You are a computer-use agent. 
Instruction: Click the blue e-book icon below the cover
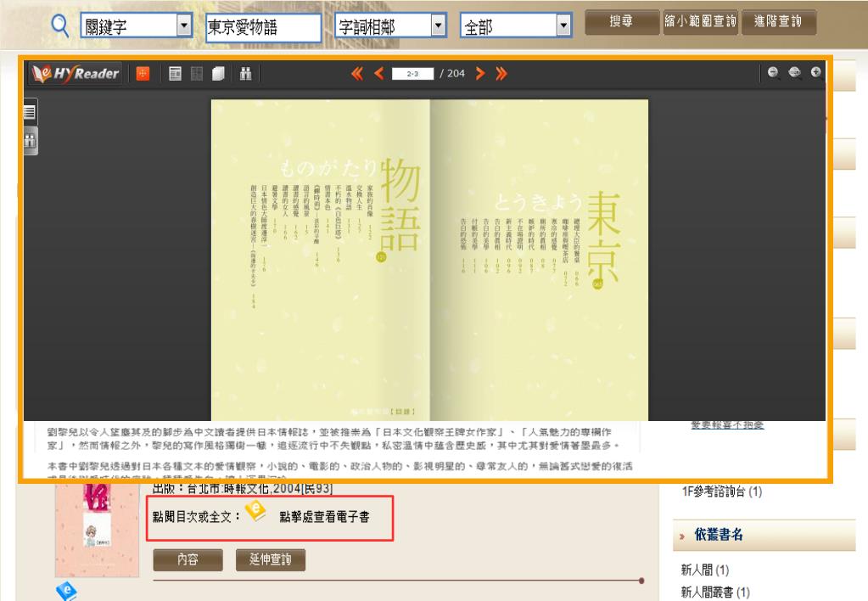[66, 591]
